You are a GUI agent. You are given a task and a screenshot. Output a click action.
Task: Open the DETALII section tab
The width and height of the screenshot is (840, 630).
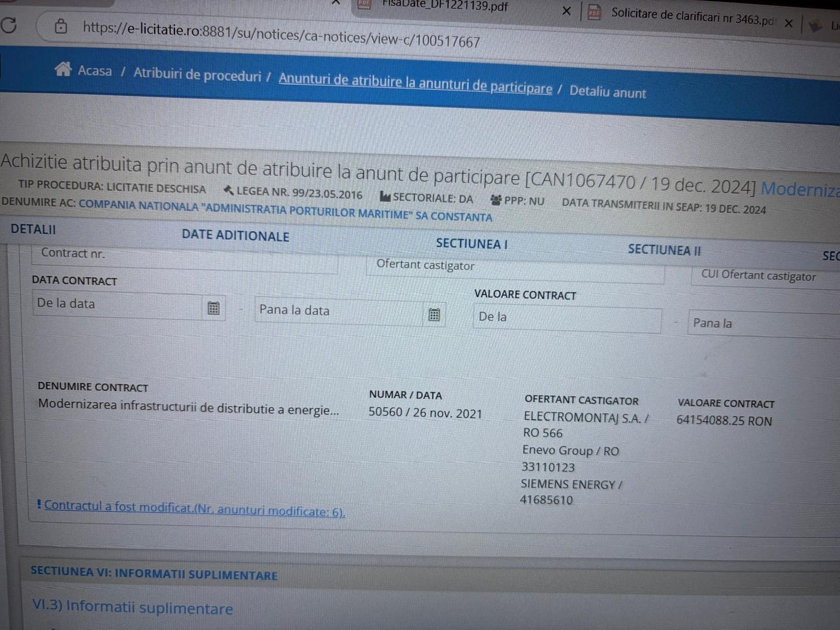pos(33,229)
